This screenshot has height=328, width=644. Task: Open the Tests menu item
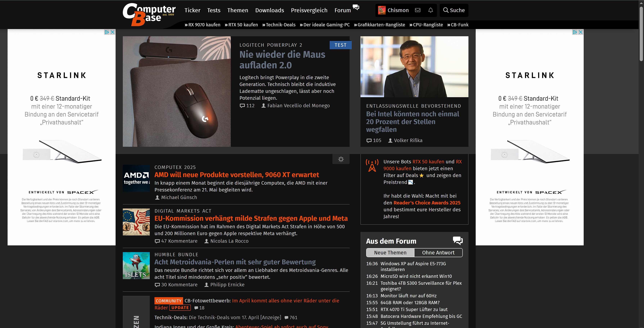(x=214, y=10)
